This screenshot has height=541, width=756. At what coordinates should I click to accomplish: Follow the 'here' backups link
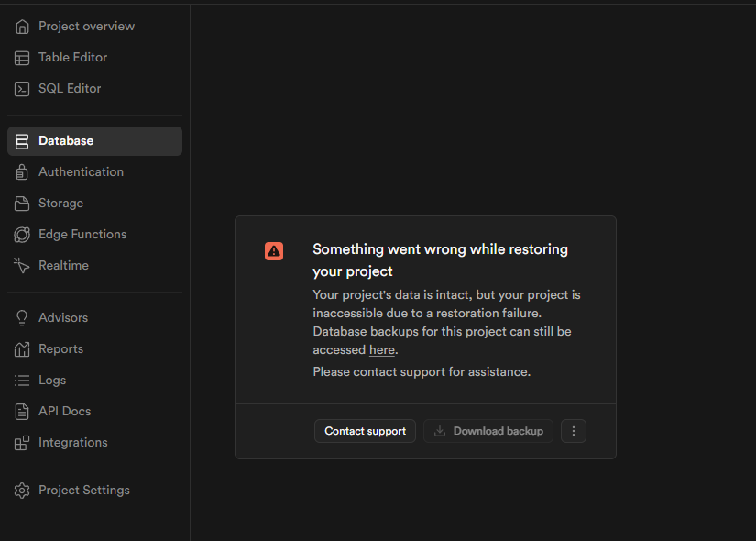[x=381, y=350]
